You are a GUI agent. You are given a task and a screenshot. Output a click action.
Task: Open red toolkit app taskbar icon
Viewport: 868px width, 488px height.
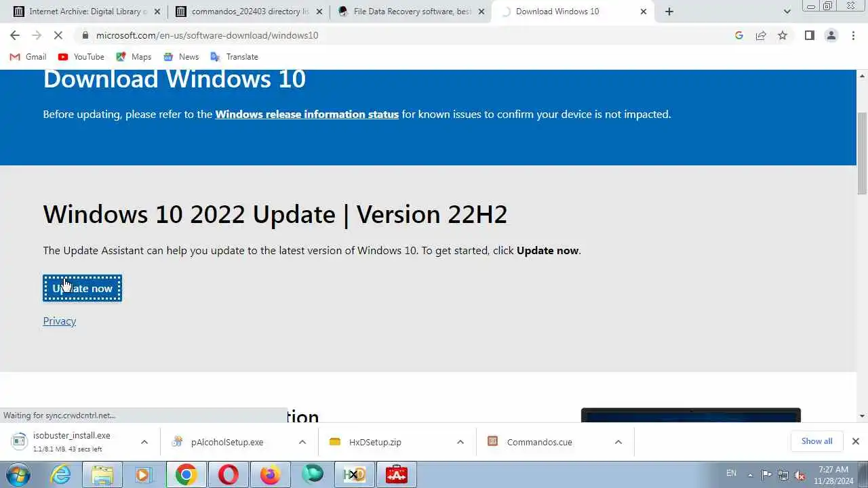pos(397,475)
